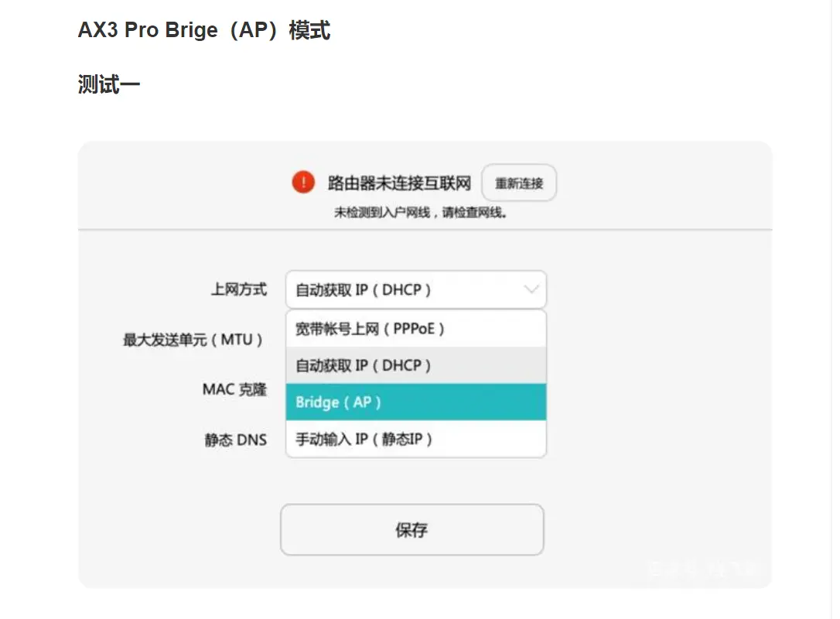This screenshot has height=619, width=840.
Task: Click the page's vertical scrollbar track
Action: point(835,309)
